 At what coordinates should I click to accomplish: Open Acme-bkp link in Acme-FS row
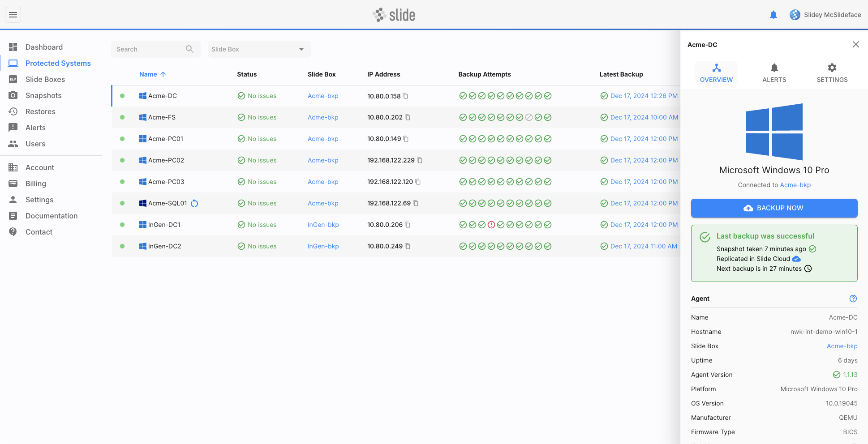(x=323, y=117)
